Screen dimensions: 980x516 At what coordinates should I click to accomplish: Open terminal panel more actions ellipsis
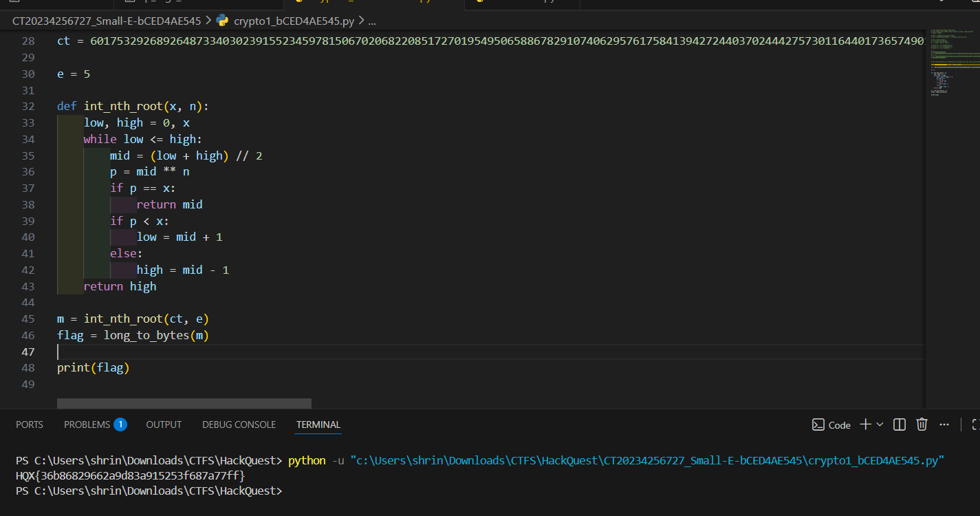coord(944,424)
